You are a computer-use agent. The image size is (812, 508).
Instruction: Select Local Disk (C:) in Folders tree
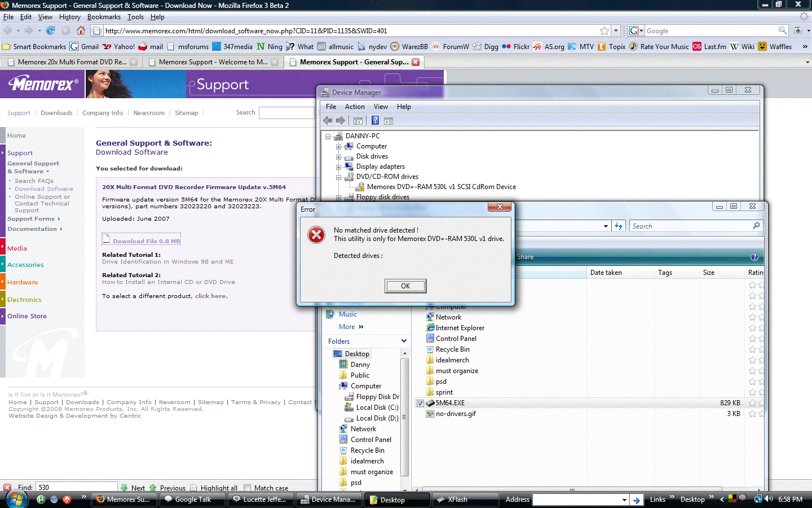click(x=371, y=408)
